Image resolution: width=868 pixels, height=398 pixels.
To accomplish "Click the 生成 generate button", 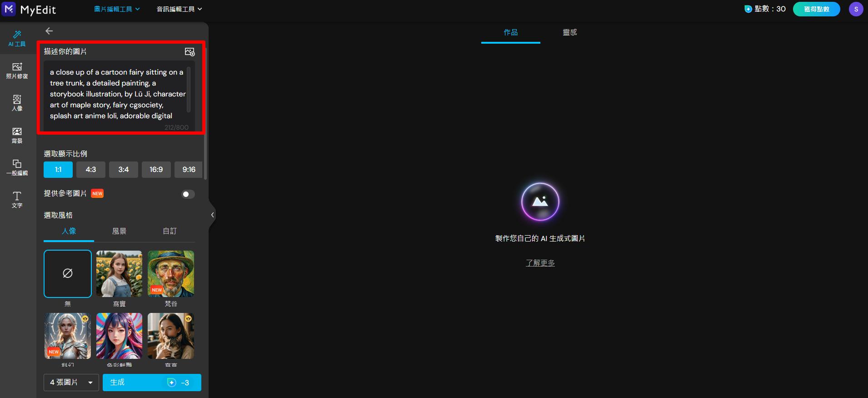I will pos(152,383).
